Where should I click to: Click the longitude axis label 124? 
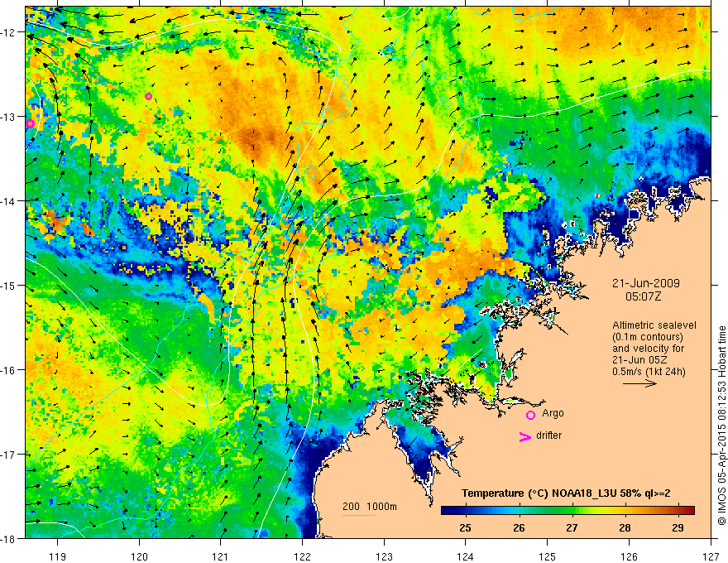point(466,556)
